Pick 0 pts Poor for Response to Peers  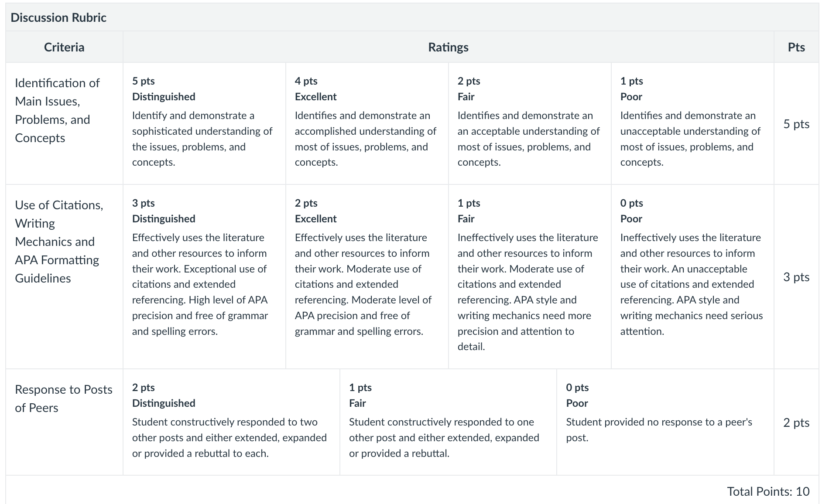[x=665, y=422]
